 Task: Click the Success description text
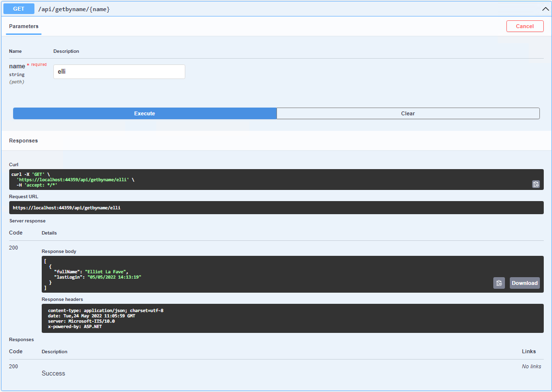tap(53, 374)
